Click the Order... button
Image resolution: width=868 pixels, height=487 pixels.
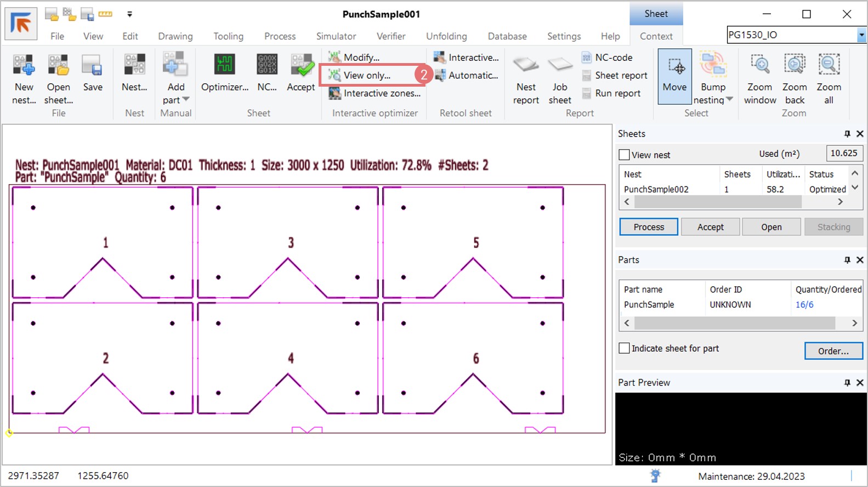[833, 351]
